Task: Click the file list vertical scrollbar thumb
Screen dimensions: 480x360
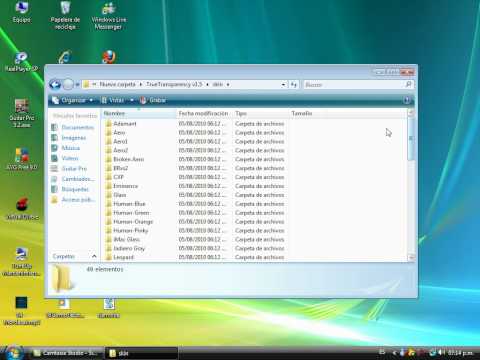Action: [x=411, y=139]
